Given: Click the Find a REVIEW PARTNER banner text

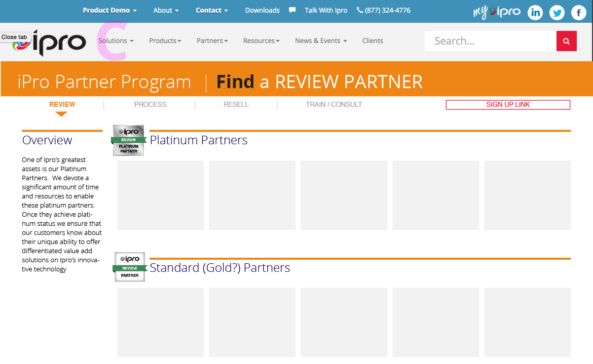Looking at the screenshot, I should pos(320,82).
